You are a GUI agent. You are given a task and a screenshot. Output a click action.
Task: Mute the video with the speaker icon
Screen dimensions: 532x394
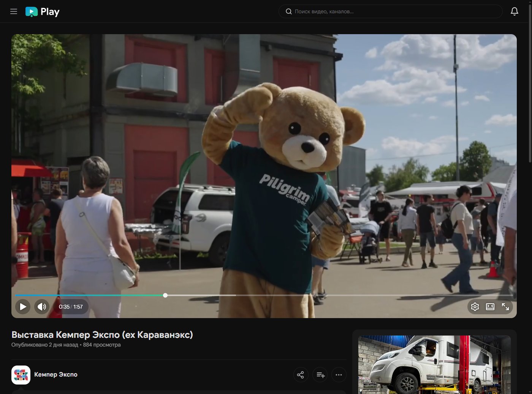tap(42, 307)
